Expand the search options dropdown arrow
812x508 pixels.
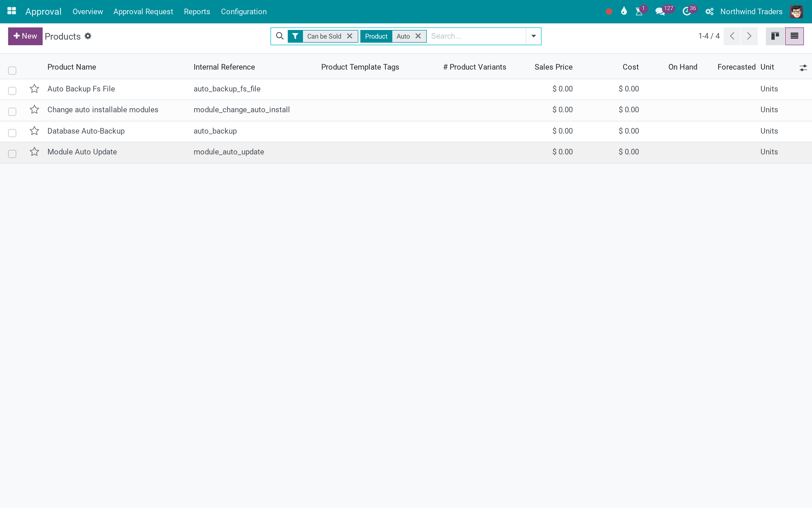tap(533, 36)
